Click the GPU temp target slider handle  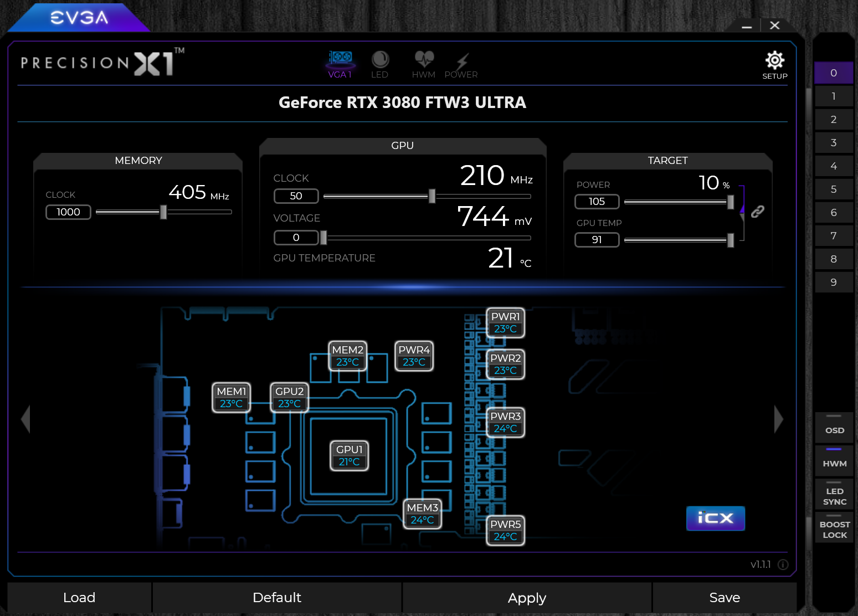pos(731,240)
